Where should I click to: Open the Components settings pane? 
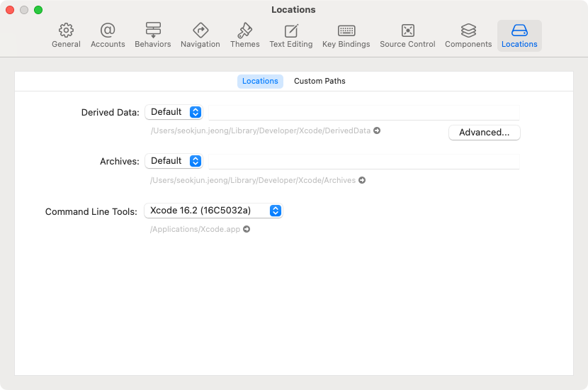coord(468,35)
